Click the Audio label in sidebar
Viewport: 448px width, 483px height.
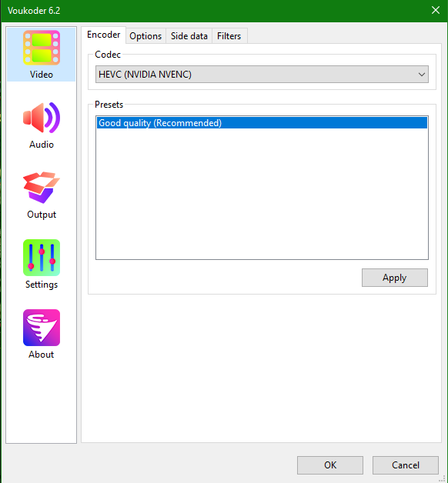tap(42, 145)
